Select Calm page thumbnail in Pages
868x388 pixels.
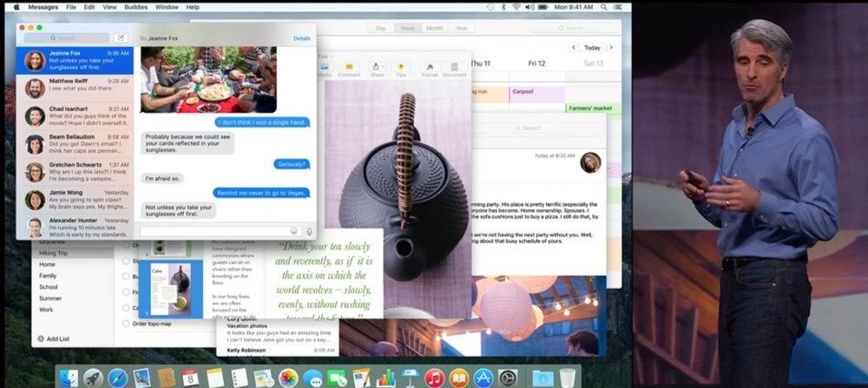[x=170, y=289]
